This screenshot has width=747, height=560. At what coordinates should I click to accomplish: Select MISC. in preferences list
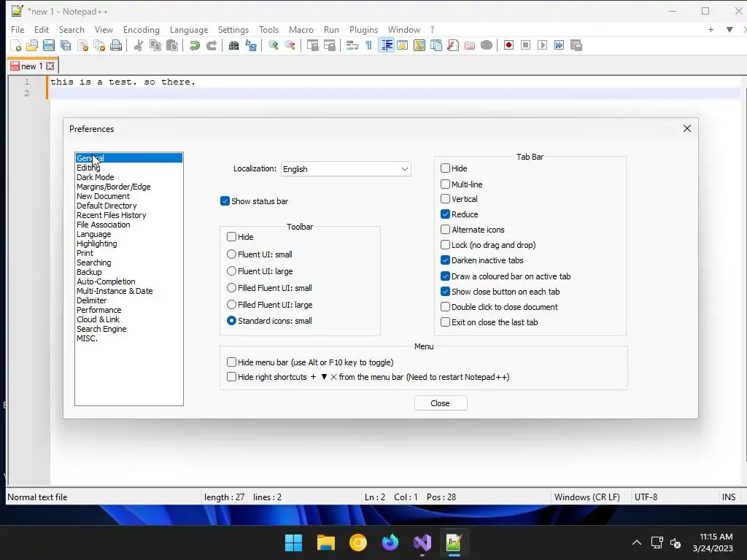pos(88,338)
